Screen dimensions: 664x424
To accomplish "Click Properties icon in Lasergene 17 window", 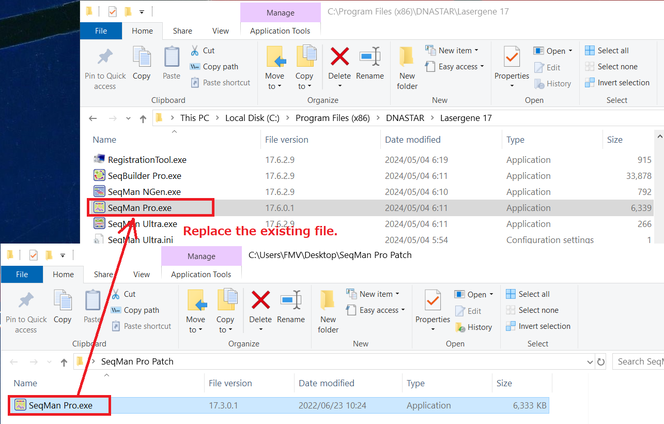I will coord(512,57).
